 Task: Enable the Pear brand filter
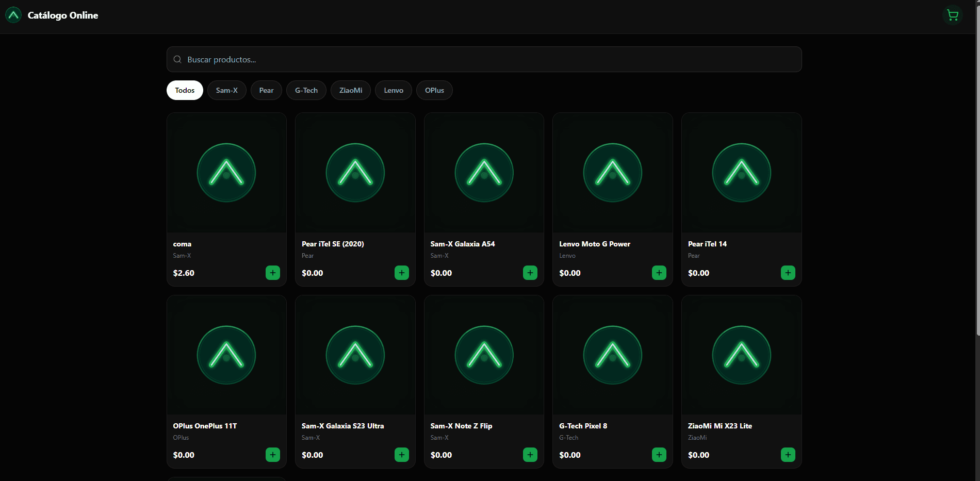[266, 90]
